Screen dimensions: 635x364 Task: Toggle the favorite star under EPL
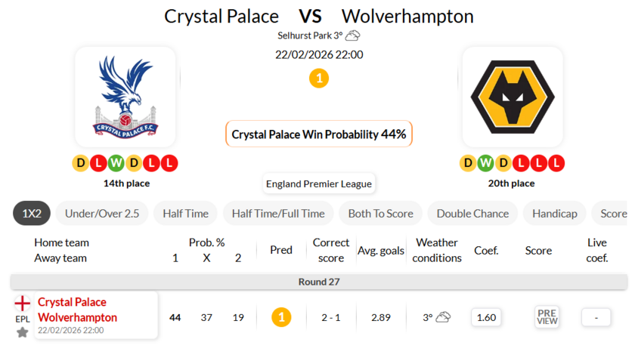(x=23, y=332)
